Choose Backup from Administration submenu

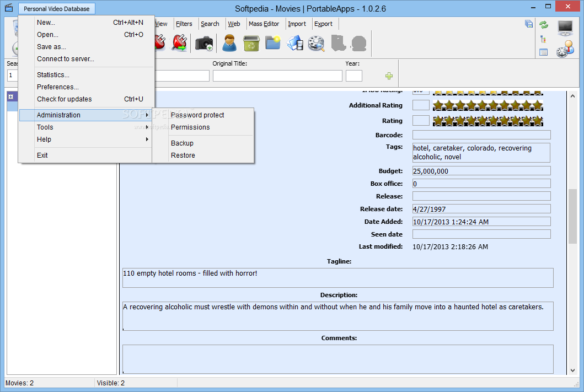click(203, 143)
